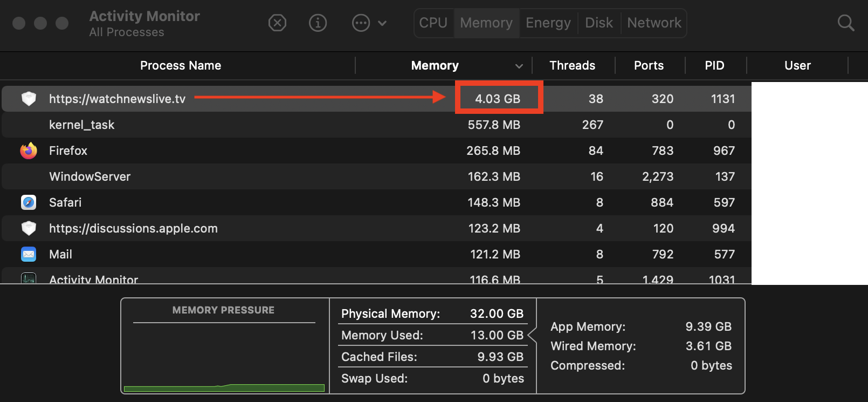Open the process info inspector icon
The image size is (868, 402).
pyautogui.click(x=318, y=23)
